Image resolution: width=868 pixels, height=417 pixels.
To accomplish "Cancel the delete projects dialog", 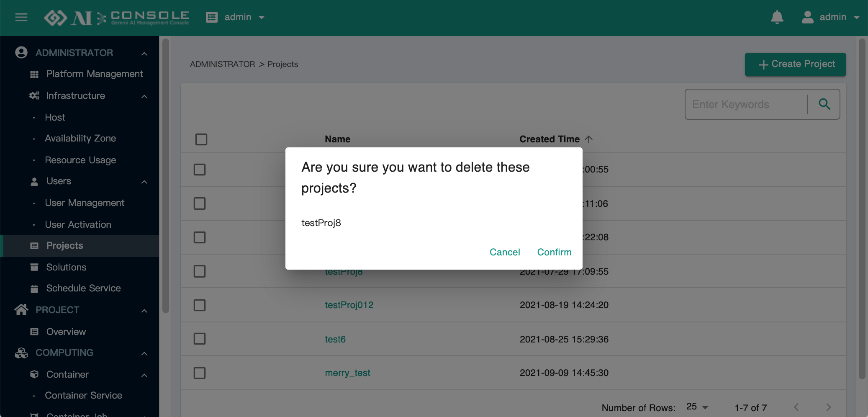I will click(505, 252).
